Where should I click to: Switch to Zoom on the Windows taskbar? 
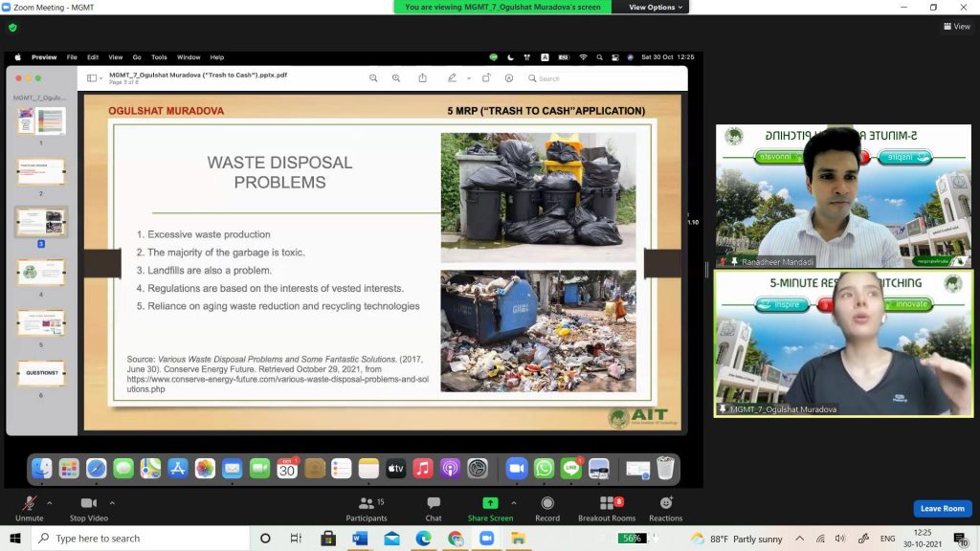487,538
